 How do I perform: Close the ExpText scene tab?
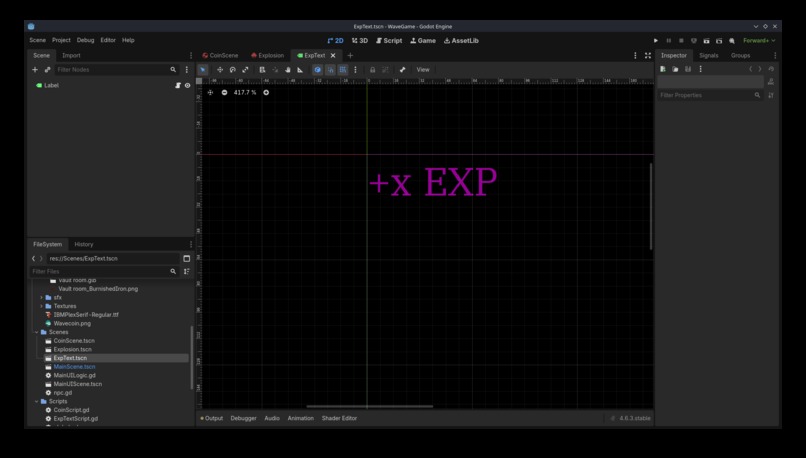[333, 56]
